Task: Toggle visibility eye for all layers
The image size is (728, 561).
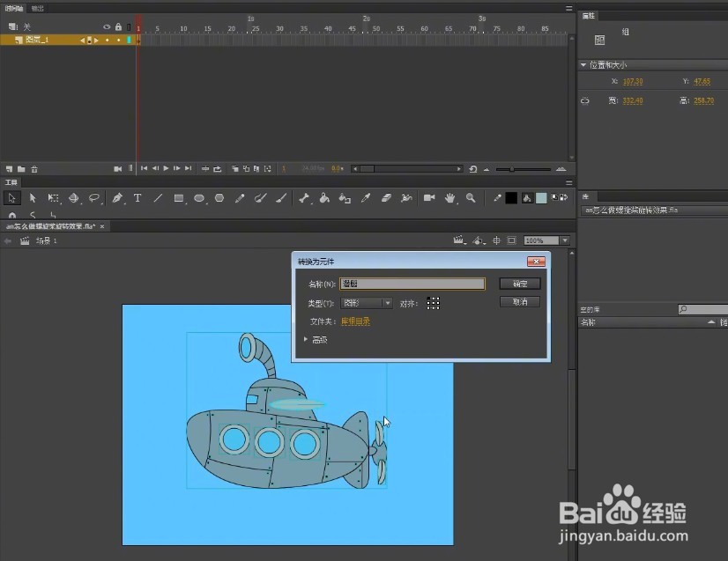Action: tap(107, 27)
